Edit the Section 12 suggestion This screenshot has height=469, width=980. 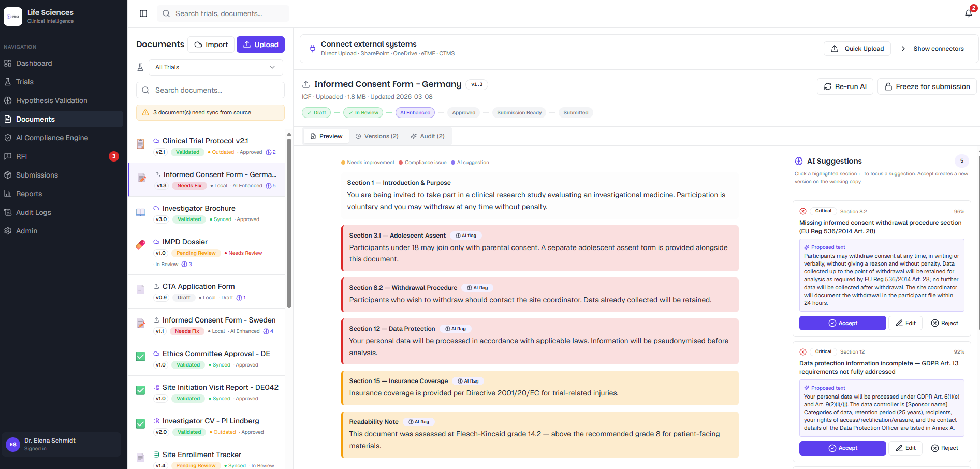(905, 448)
